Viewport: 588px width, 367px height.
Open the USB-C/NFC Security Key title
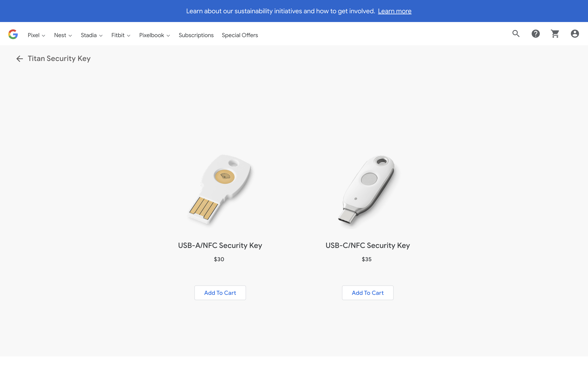[368, 245]
